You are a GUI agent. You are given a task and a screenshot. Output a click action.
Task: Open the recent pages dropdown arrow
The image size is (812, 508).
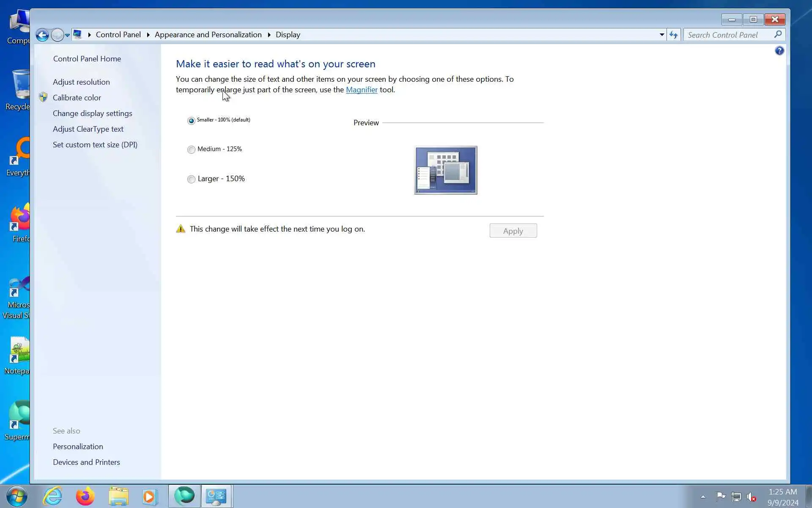[x=67, y=35]
